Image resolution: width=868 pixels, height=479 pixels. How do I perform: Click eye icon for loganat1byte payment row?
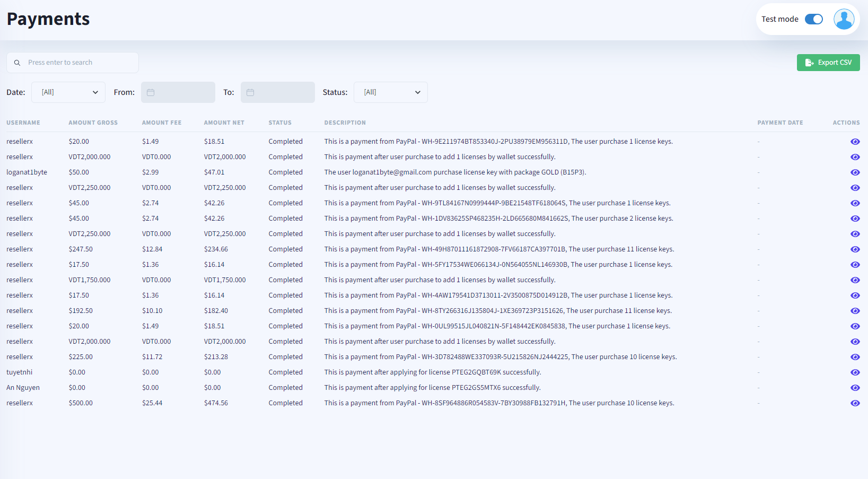coord(855,172)
